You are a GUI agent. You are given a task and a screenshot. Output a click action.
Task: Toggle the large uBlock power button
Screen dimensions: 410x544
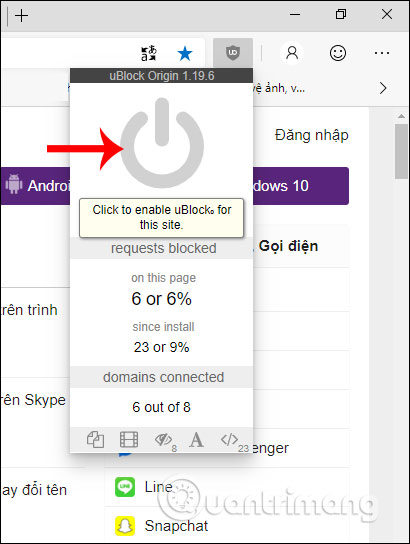click(162, 143)
